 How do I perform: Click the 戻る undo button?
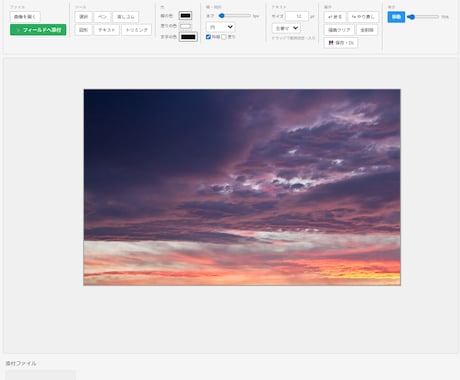coord(335,17)
